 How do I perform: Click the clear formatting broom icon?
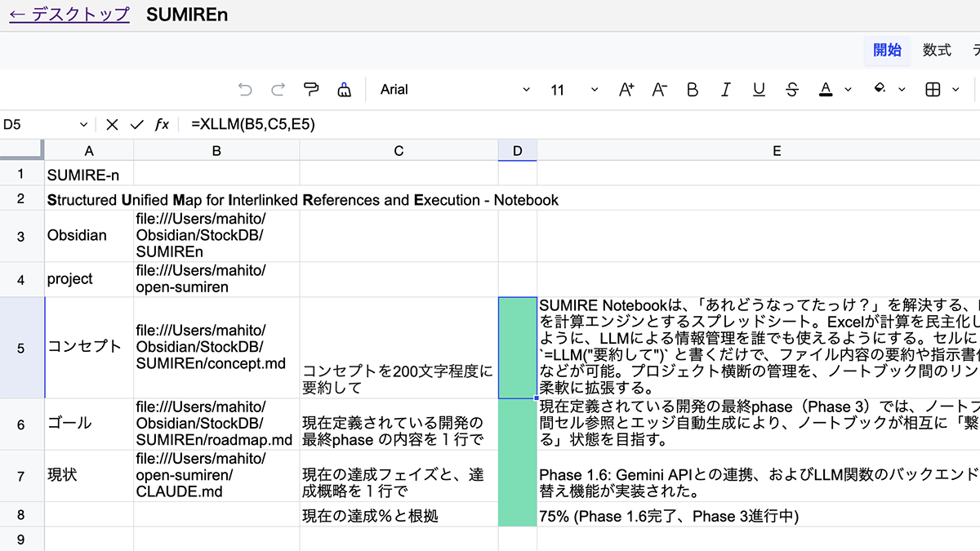[344, 90]
